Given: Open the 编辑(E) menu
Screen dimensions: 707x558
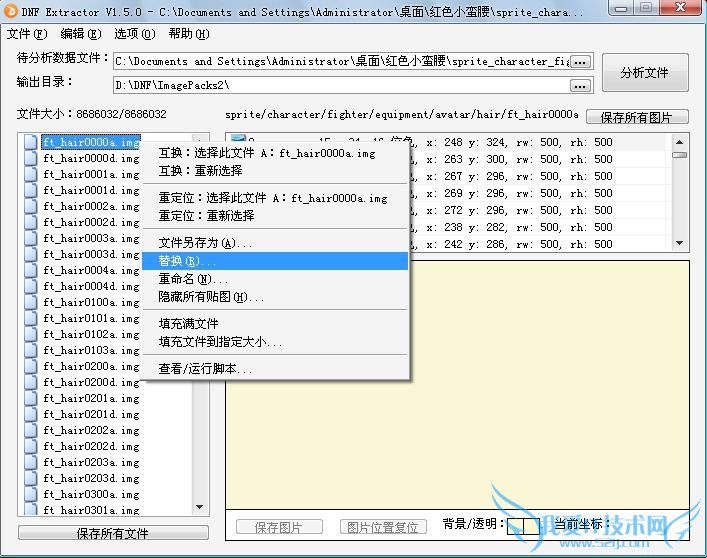Looking at the screenshot, I should pyautogui.click(x=81, y=34).
